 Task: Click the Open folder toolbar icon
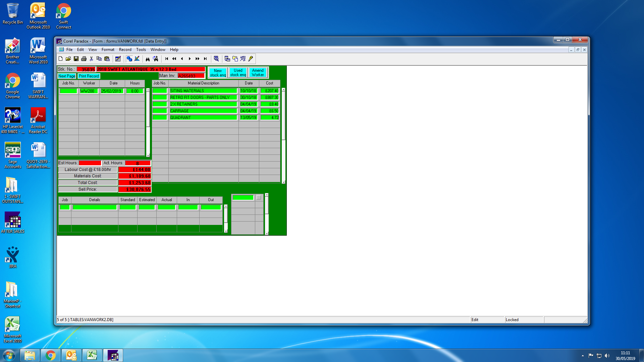click(x=68, y=59)
